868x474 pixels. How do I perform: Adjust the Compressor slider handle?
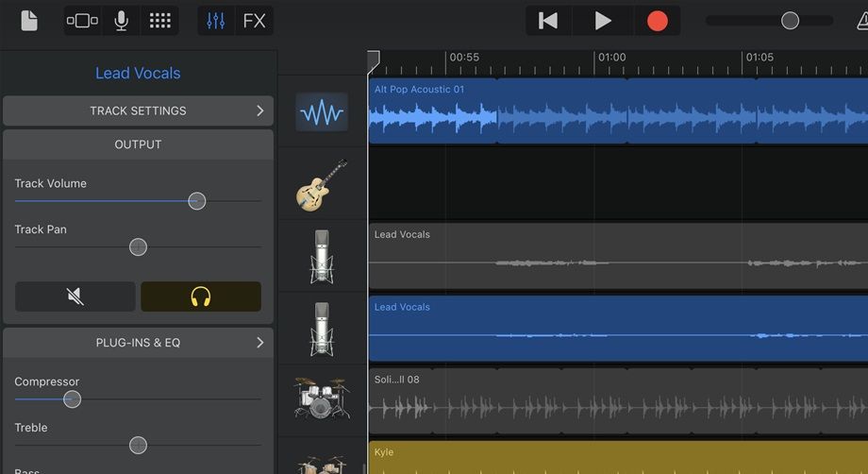(72, 399)
